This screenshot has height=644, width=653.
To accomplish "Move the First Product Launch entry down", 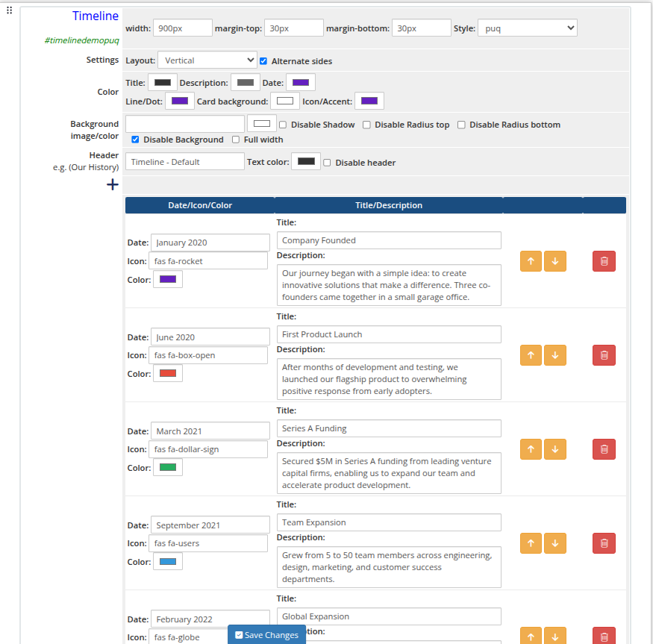I will click(x=555, y=354).
